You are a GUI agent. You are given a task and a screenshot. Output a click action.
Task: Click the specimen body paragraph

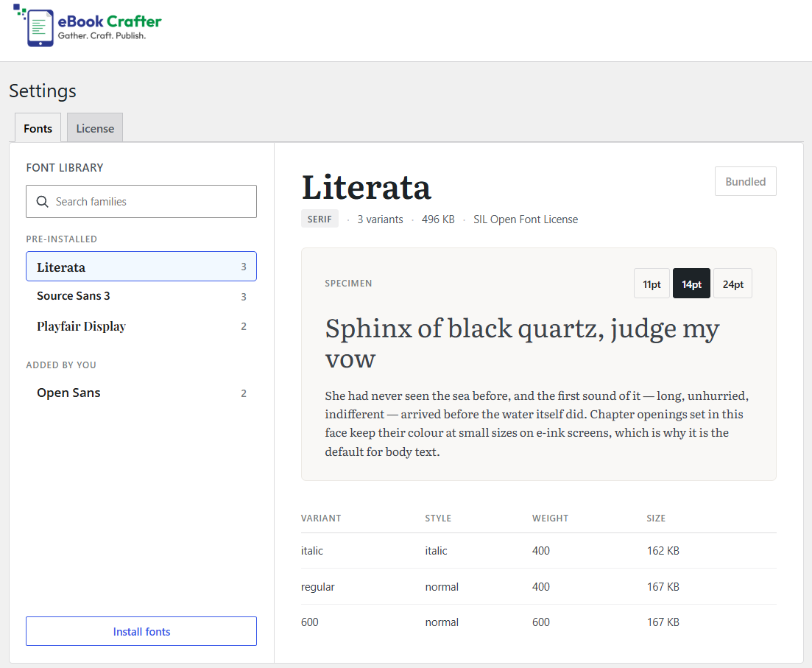[537, 423]
